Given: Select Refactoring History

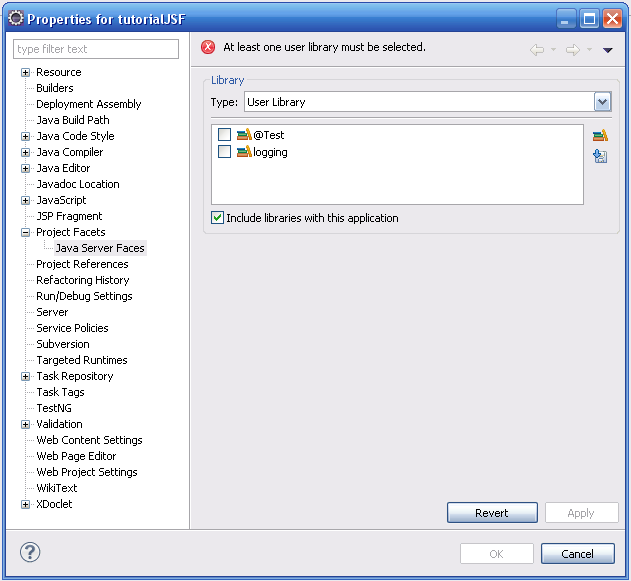Looking at the screenshot, I should [x=82, y=280].
